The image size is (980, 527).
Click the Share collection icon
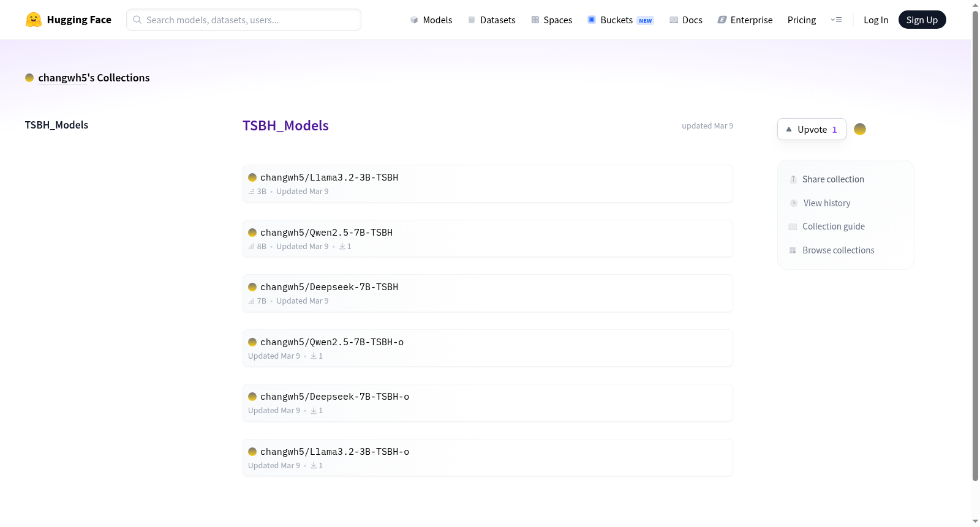(793, 179)
